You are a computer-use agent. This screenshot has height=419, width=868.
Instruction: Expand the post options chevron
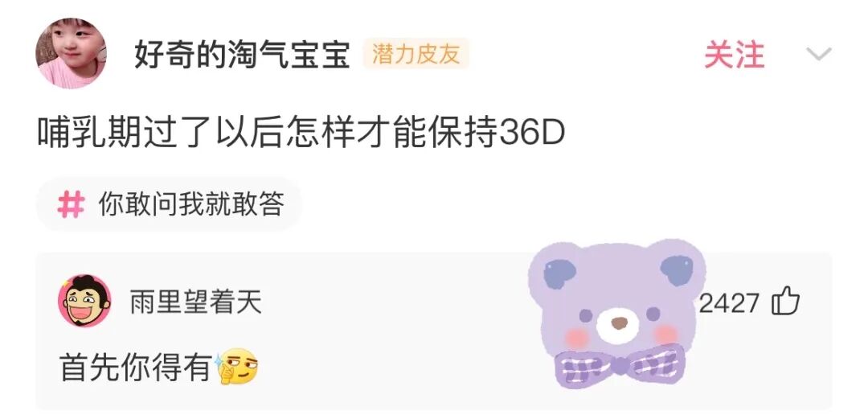(x=819, y=55)
